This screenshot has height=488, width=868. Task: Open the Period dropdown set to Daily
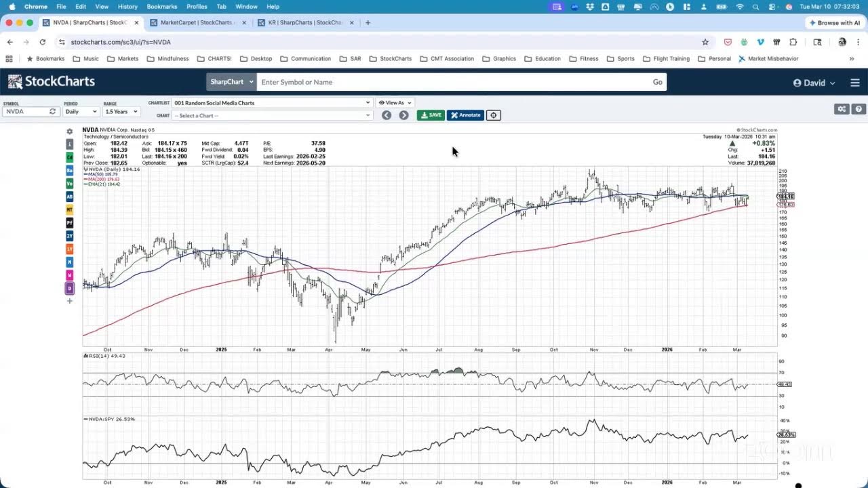81,111
